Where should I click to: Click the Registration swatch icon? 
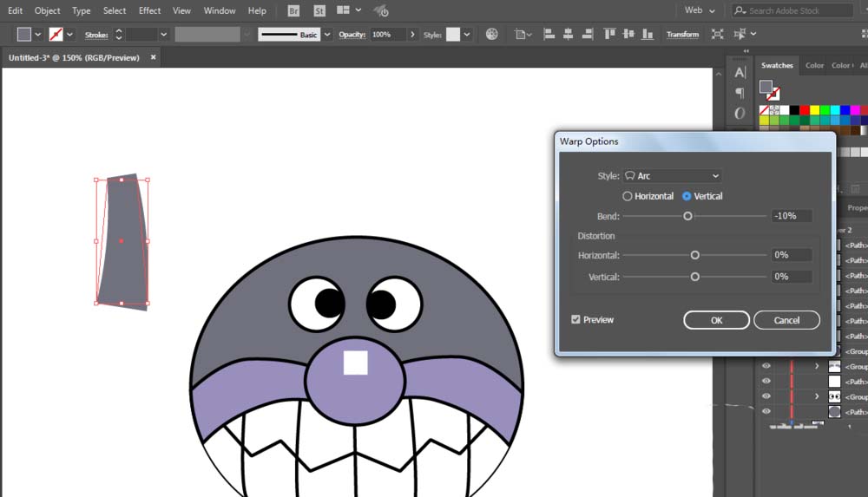point(774,110)
